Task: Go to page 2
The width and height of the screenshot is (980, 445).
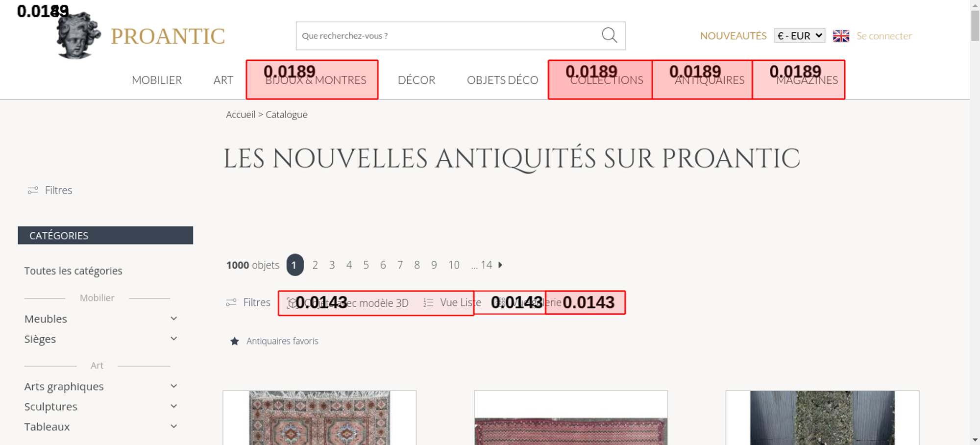Action: pyautogui.click(x=315, y=265)
